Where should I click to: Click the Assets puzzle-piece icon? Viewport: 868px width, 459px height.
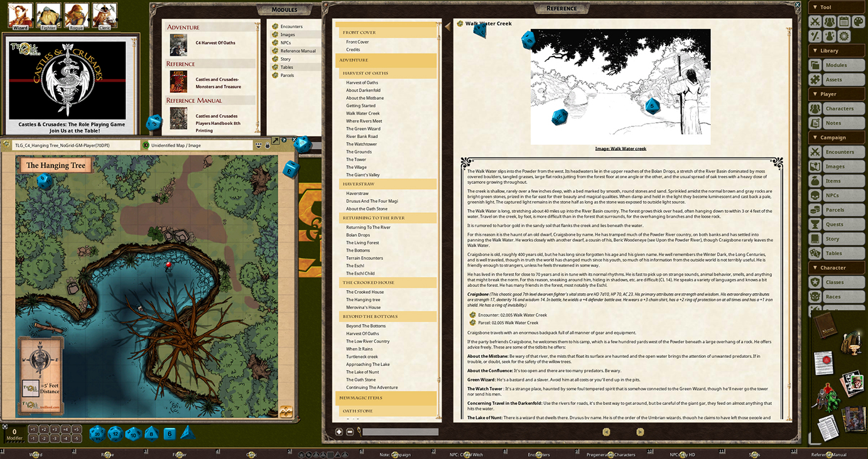point(815,80)
